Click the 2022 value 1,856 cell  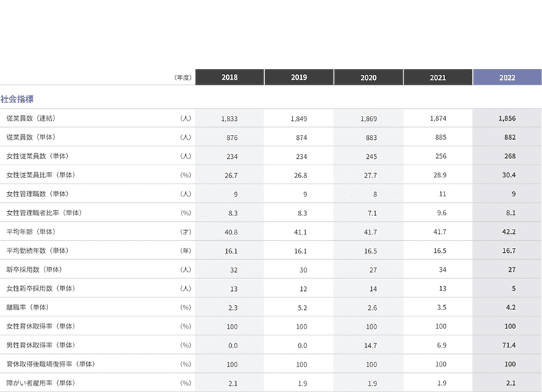tap(507, 118)
